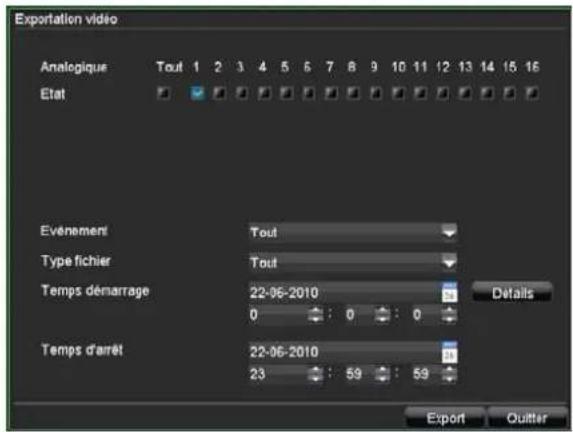Select analog channel 5 checkbox
Viewport: 573px width, 432px height.
(286, 93)
